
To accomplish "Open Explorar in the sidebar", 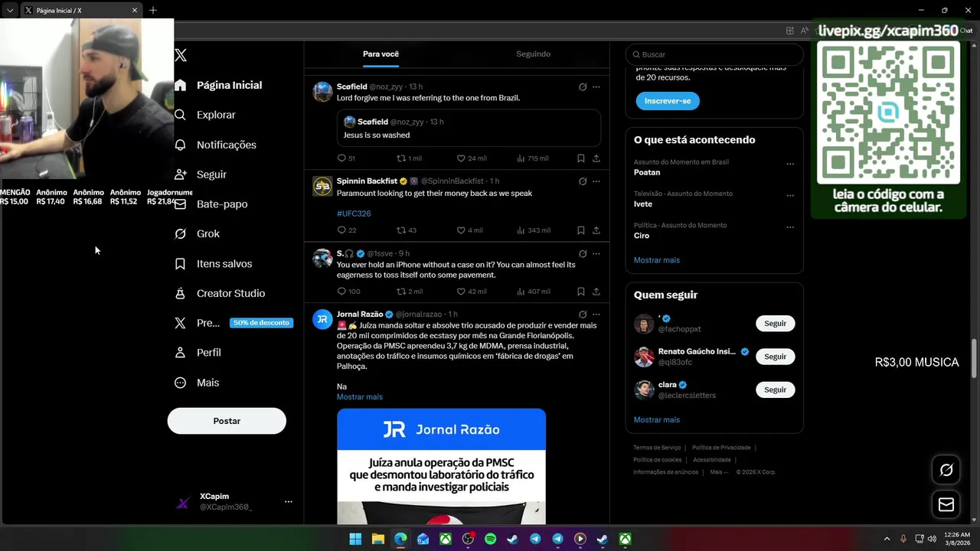I will (204, 115).
